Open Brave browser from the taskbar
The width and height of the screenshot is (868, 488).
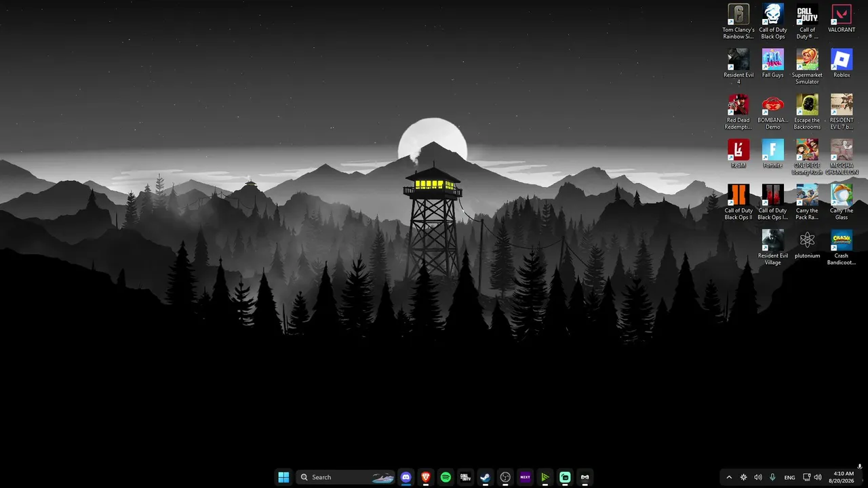[x=425, y=477]
